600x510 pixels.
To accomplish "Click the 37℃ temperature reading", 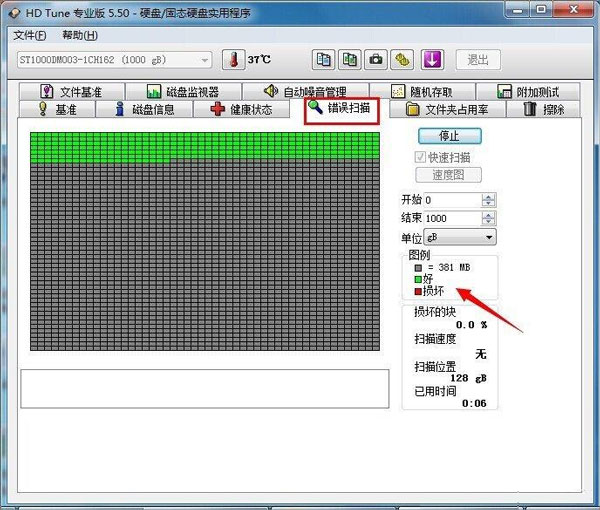I will (x=259, y=60).
